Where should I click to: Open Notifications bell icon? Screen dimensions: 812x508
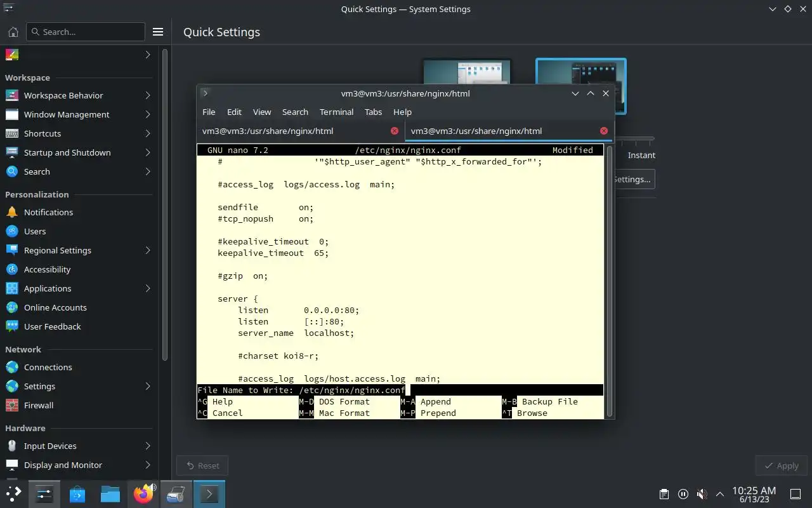pos(12,212)
